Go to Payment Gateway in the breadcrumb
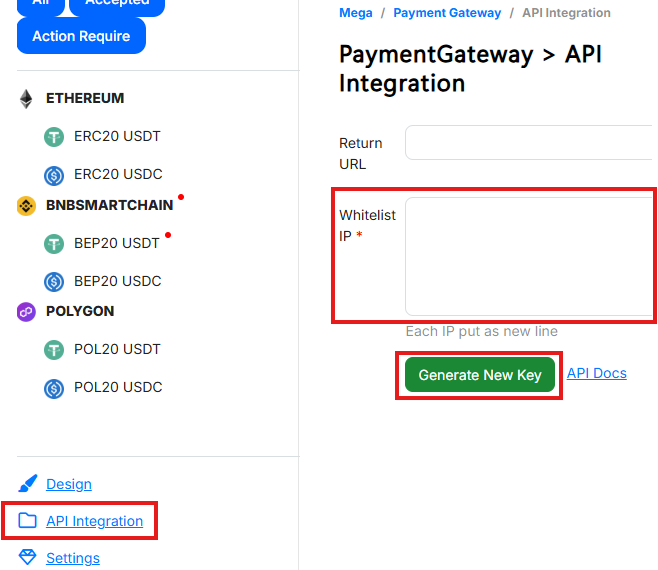The width and height of the screenshot is (658, 570). tap(447, 13)
